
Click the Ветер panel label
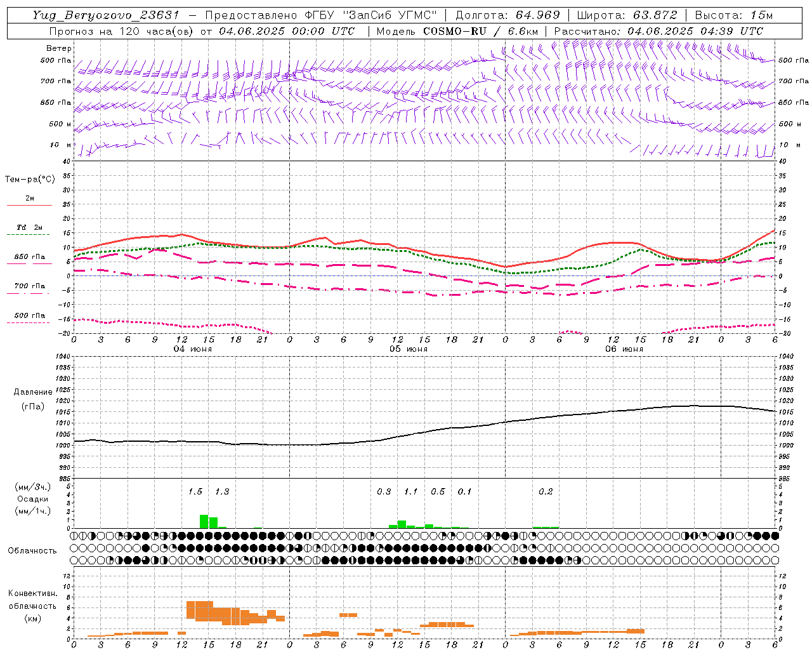(59, 48)
